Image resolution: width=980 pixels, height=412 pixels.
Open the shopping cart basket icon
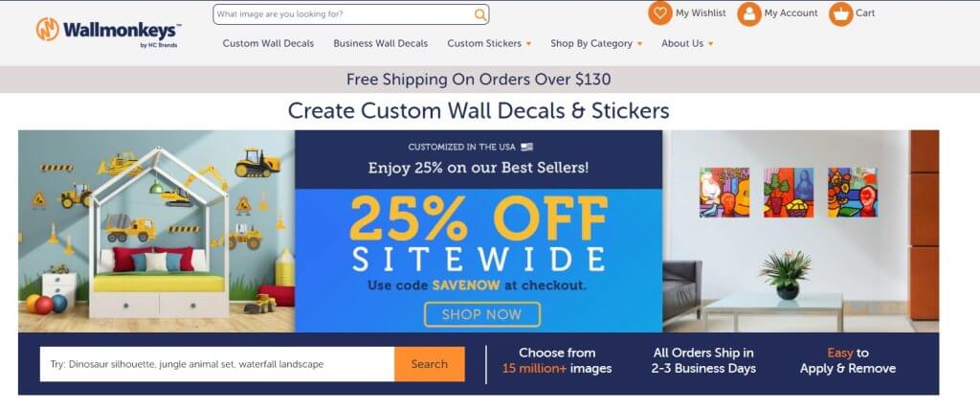click(x=840, y=13)
